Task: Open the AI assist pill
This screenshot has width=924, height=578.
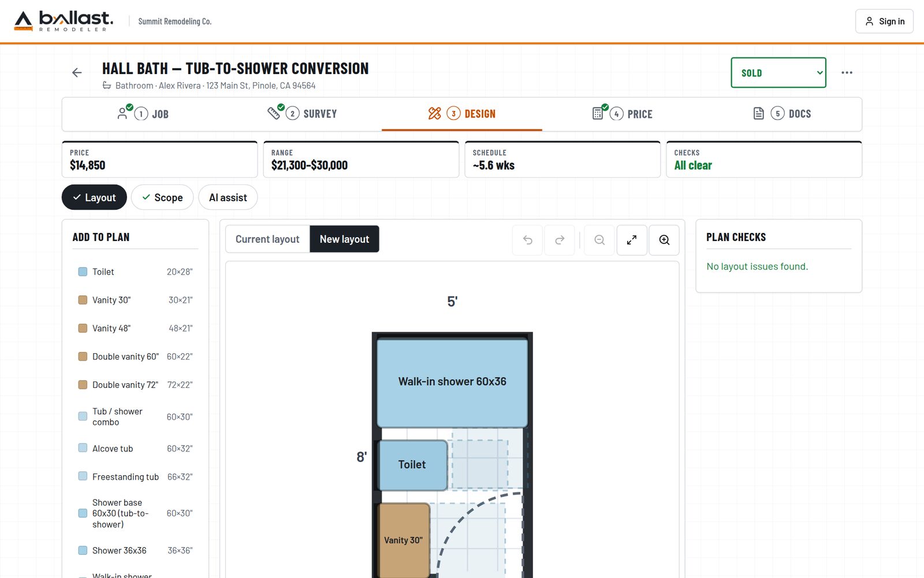Action: tap(228, 198)
